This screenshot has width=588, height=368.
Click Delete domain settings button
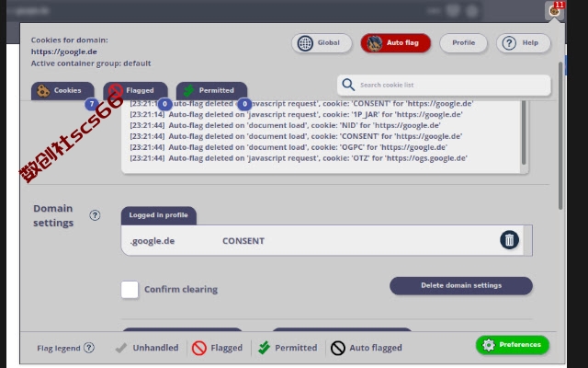(x=461, y=286)
